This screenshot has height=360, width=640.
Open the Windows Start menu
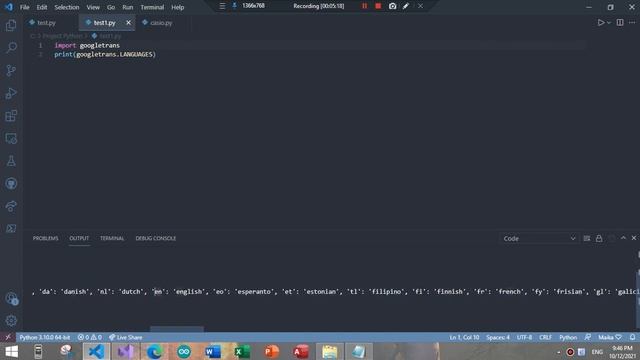coord(11,351)
